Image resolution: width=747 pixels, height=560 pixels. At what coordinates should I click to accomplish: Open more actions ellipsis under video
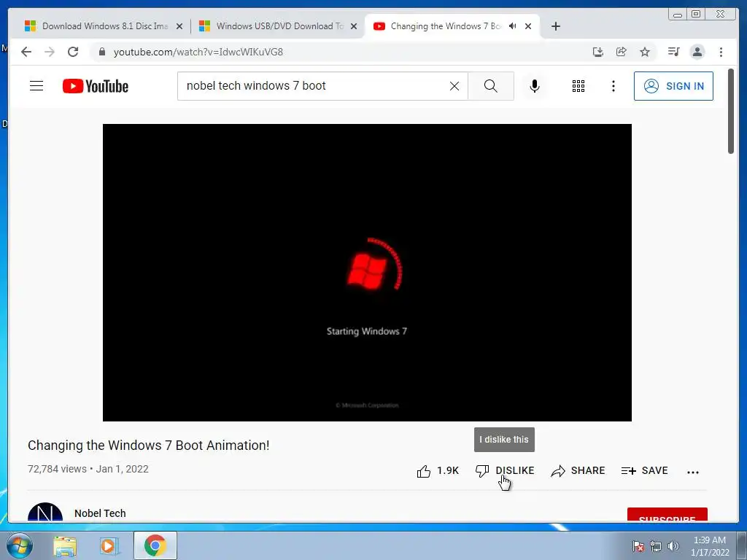click(693, 472)
